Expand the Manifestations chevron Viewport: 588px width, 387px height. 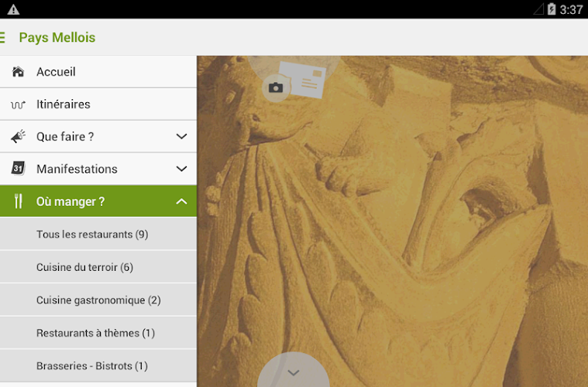click(x=181, y=169)
